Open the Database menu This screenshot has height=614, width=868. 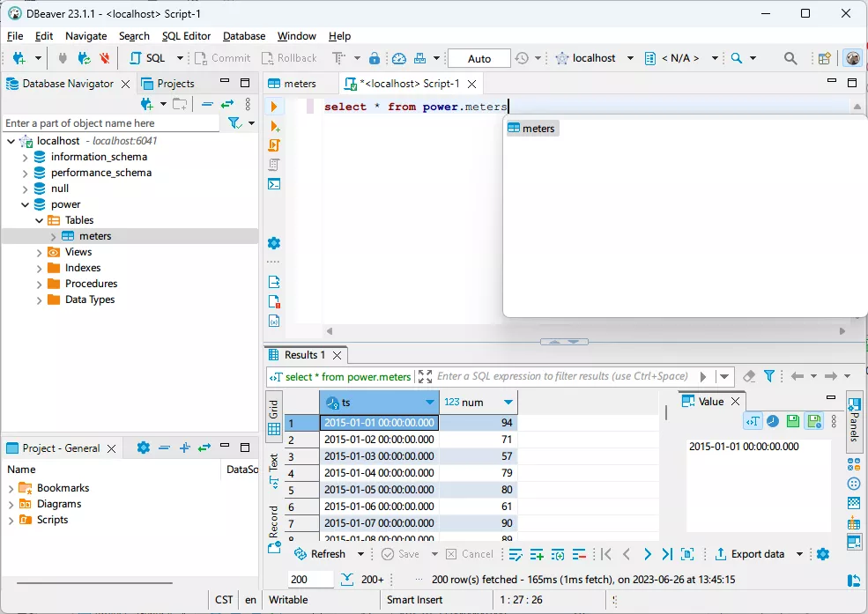click(x=244, y=36)
